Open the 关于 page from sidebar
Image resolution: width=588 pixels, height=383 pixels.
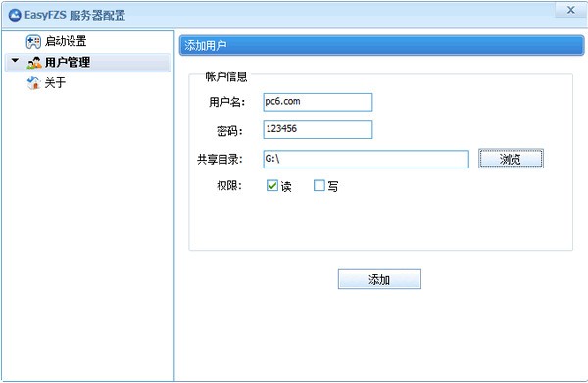point(55,83)
